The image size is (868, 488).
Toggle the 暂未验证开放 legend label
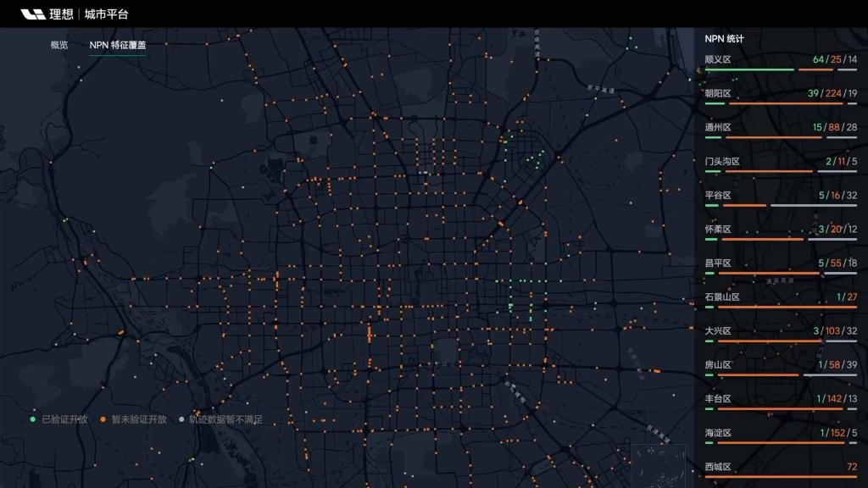[139, 419]
